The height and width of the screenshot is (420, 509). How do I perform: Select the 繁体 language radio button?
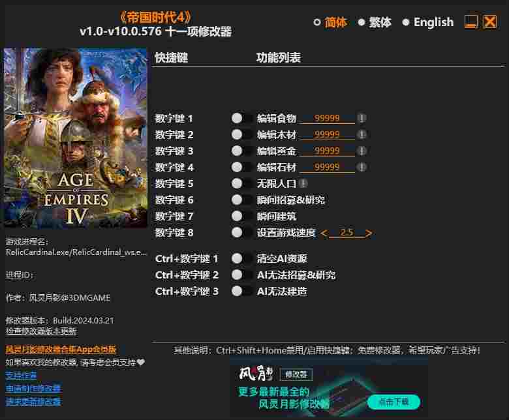coord(362,22)
